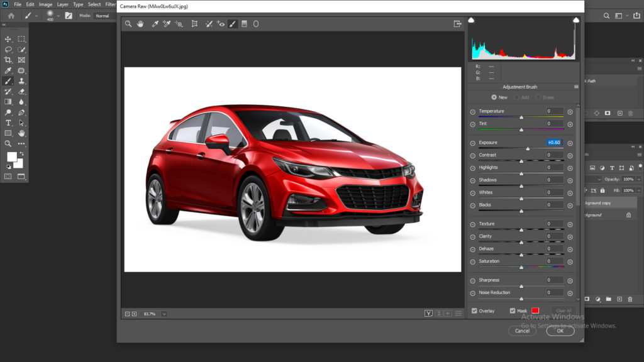Click the zoom out minus button

click(127, 314)
